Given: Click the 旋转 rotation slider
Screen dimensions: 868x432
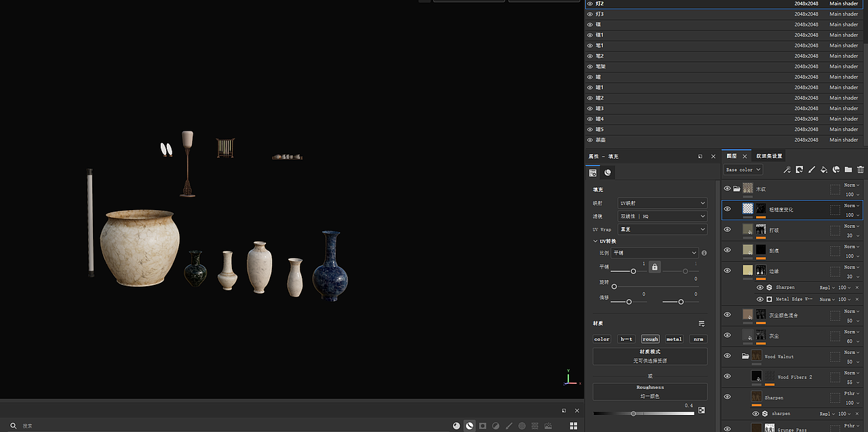Looking at the screenshot, I should point(654,286).
